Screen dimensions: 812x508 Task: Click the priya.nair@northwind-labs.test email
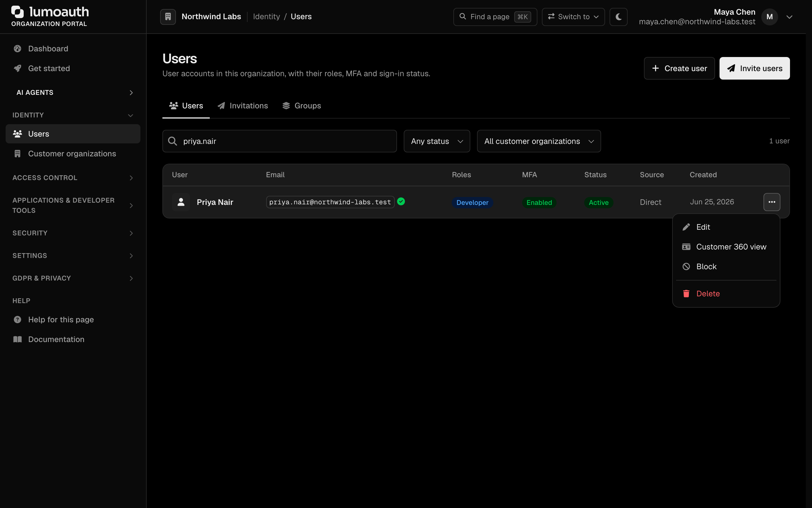point(330,202)
